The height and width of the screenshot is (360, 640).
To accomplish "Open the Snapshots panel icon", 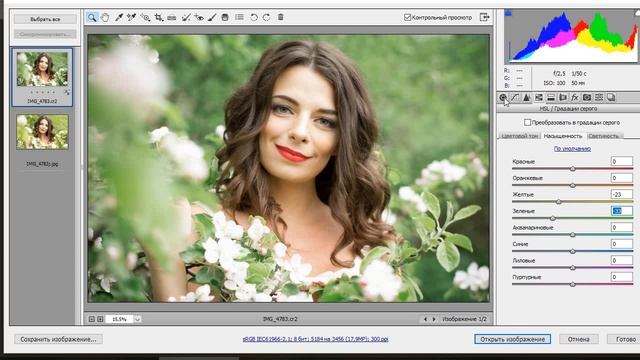I will (x=611, y=97).
